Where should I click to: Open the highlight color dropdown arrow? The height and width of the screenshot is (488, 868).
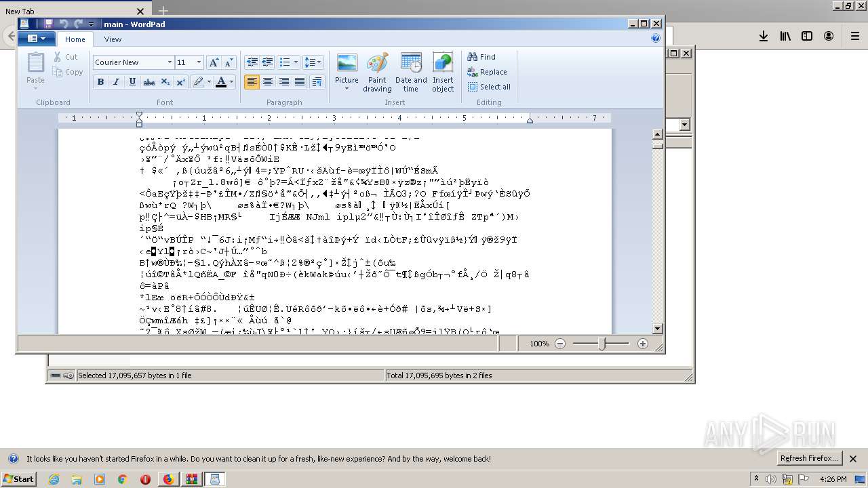point(209,82)
